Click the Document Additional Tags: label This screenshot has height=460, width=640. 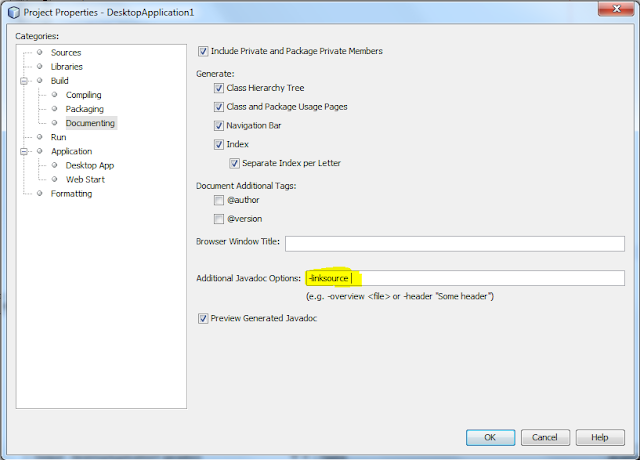[x=246, y=186]
